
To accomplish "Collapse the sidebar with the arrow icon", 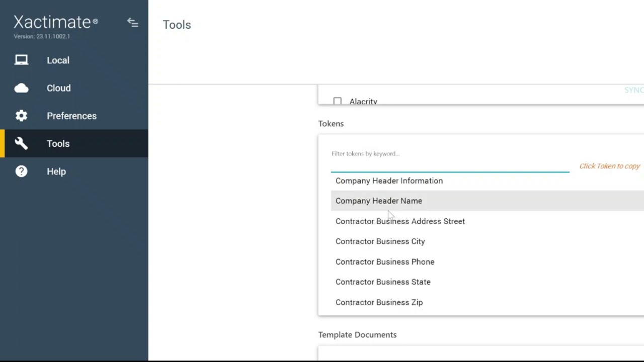I will [x=132, y=22].
